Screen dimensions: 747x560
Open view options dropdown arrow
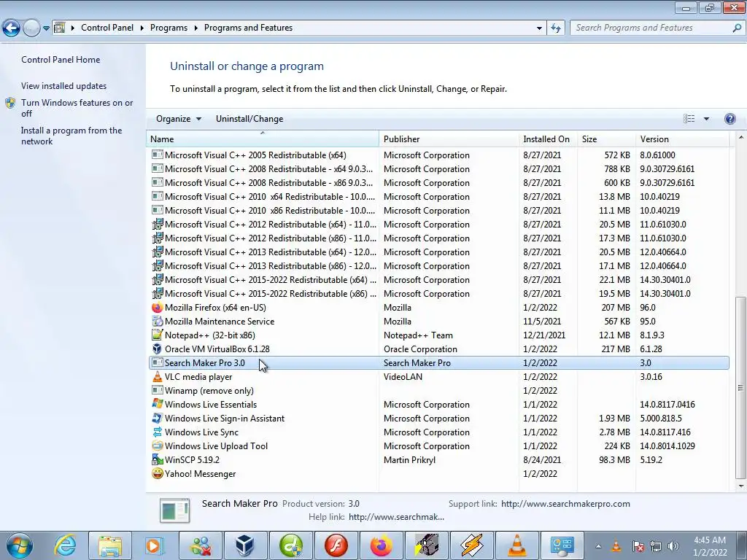(706, 119)
